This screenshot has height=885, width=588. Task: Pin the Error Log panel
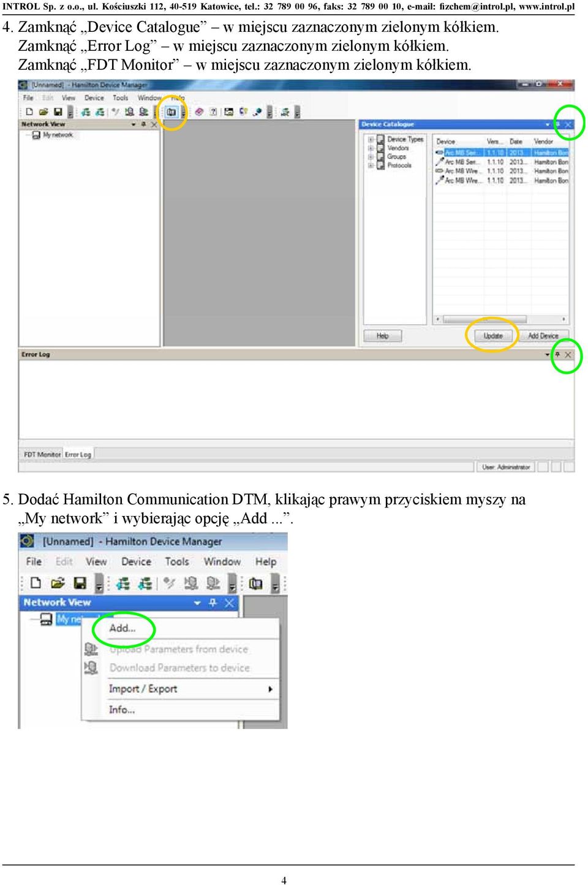557,355
